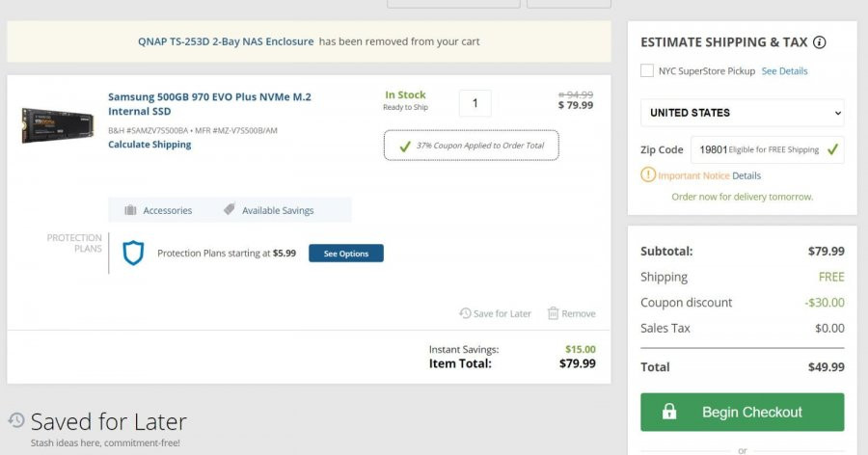Click the lock icon on Begin Checkout

pos(668,412)
